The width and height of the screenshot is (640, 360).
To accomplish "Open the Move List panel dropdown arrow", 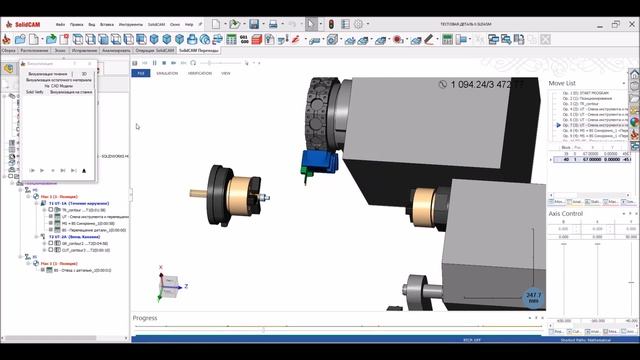I will [623, 83].
